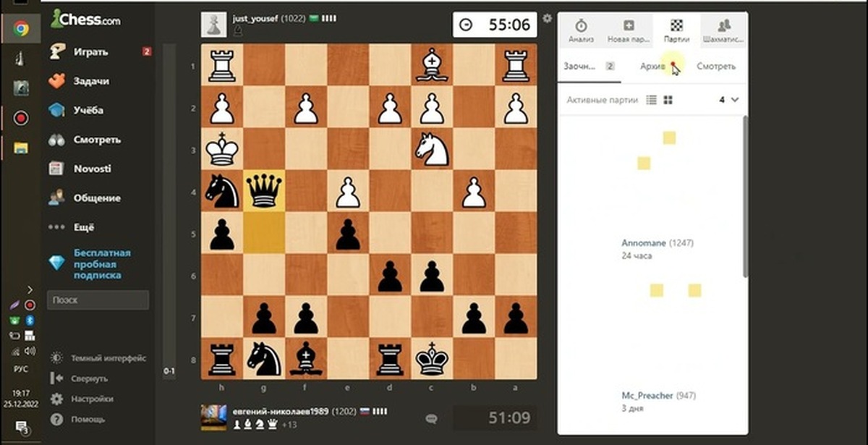Open Annomane's profile link
This screenshot has height=445, width=868.
(644, 243)
